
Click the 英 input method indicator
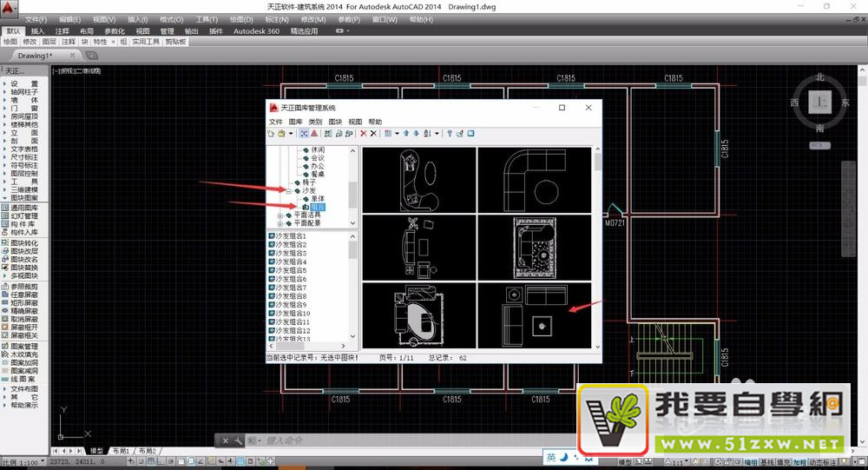[x=551, y=457]
